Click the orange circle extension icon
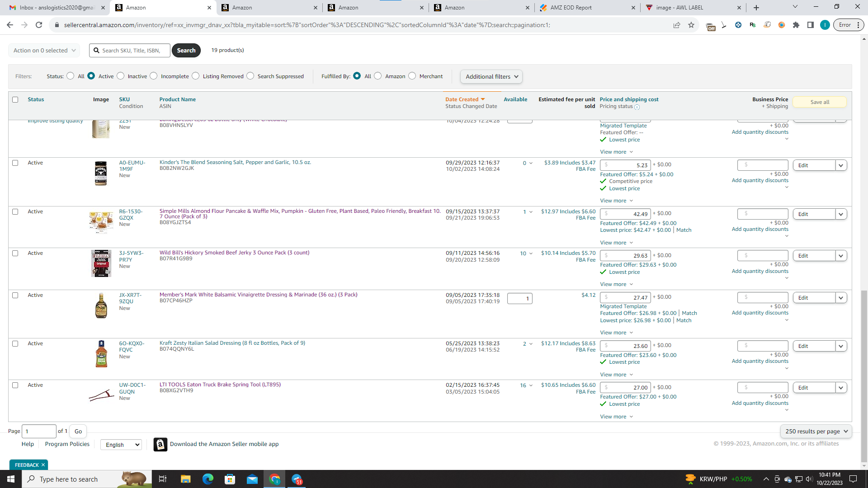The height and width of the screenshot is (488, 868). tap(782, 25)
